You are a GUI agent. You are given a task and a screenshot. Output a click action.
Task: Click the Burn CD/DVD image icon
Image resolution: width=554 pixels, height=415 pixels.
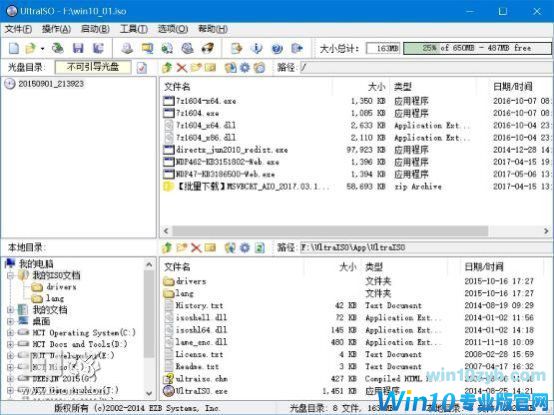[x=207, y=48]
